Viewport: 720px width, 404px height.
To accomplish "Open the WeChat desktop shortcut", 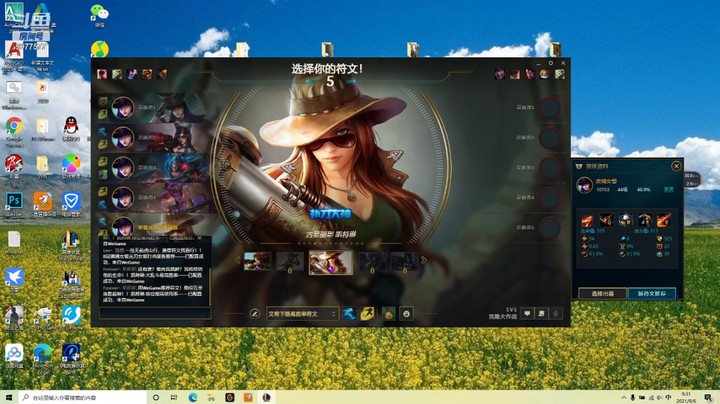I will pos(99,15).
